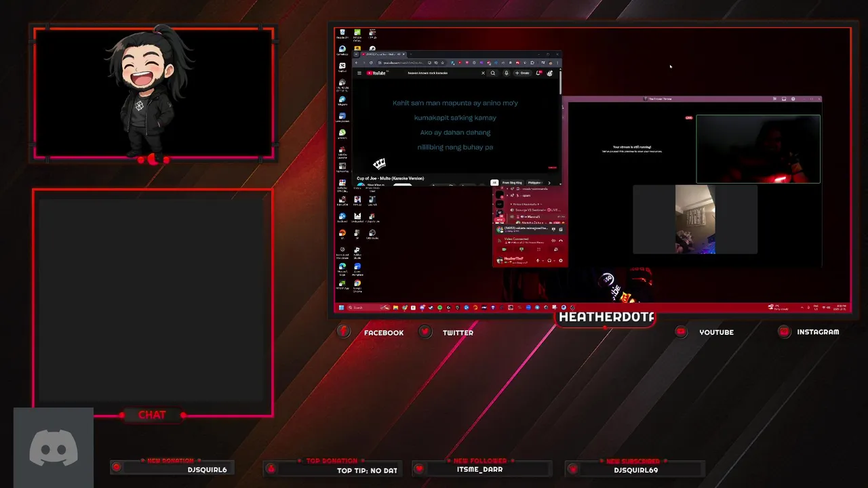Toggle Discord microphone mute
868x488 pixels.
[538, 260]
